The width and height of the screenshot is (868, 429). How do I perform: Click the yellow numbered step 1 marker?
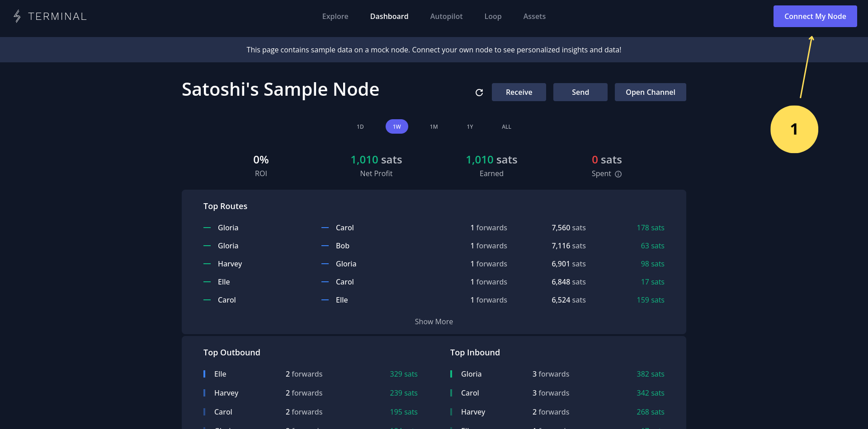click(x=794, y=130)
